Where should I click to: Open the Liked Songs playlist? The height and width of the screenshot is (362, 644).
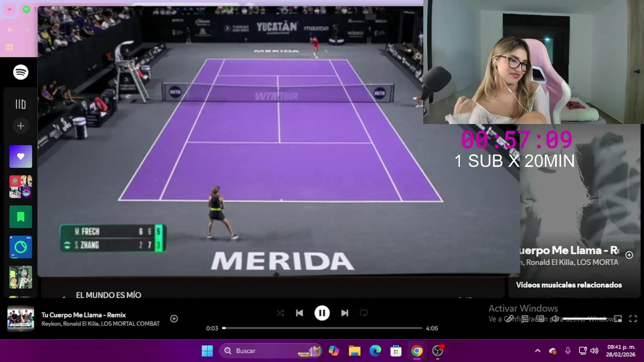[21, 156]
